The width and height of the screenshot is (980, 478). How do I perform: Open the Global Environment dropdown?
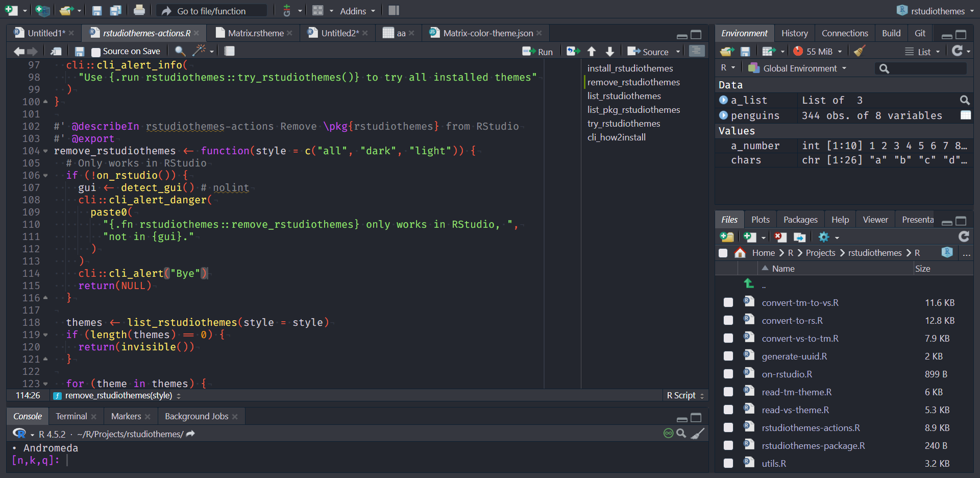click(799, 68)
